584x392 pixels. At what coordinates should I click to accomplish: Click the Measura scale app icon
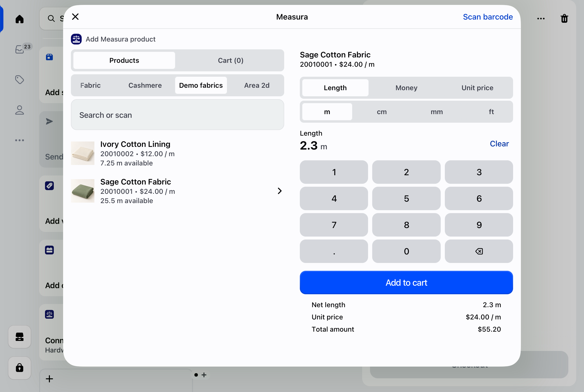tap(76, 39)
